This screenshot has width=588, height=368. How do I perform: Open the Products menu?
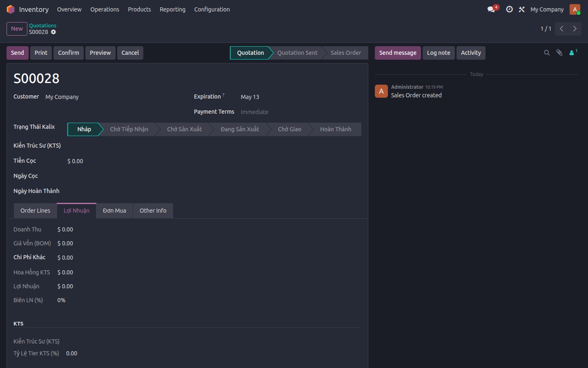139,9
